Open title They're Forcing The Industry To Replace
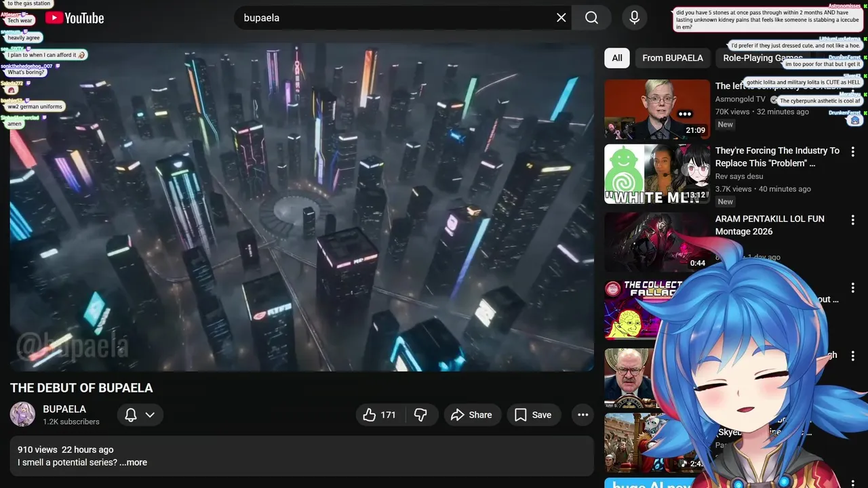The image size is (868, 488). (777, 157)
